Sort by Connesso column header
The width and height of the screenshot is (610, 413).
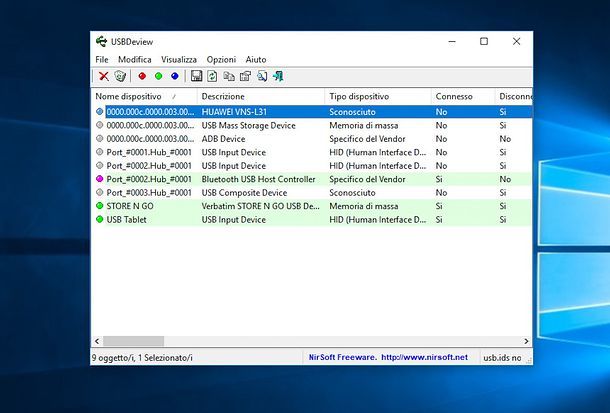(x=463, y=96)
